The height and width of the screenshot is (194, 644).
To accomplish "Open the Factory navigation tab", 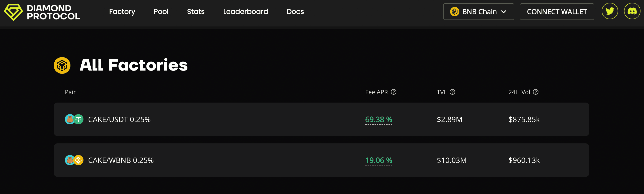I will (122, 12).
